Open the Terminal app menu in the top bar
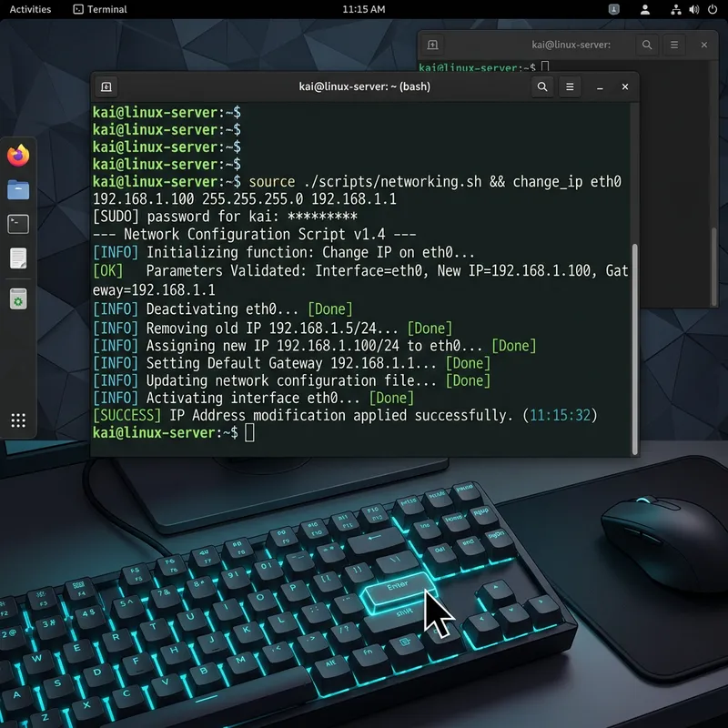Image resolution: width=728 pixels, height=728 pixels. 100,9
